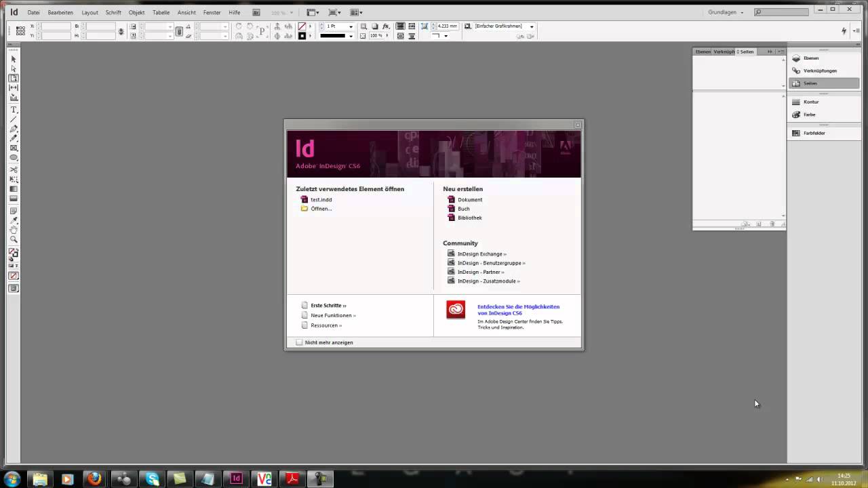
Task: Open the Layout menu
Action: (90, 12)
